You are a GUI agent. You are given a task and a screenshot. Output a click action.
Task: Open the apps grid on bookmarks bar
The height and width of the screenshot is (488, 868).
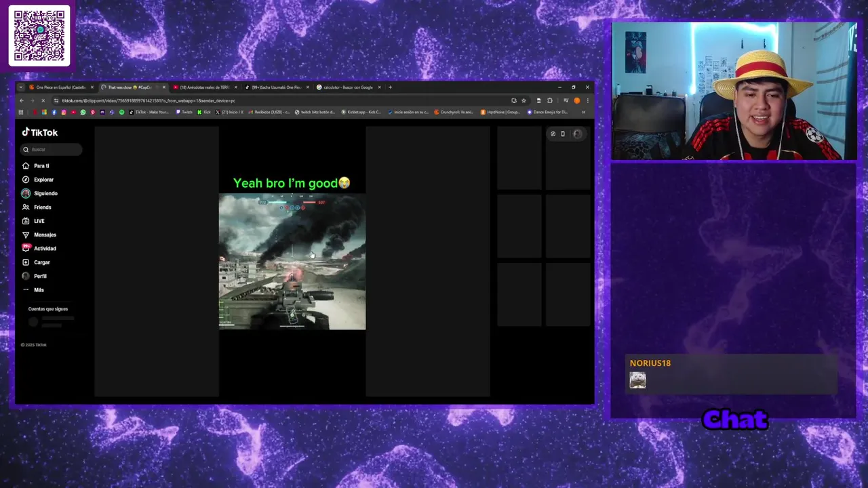coord(21,112)
